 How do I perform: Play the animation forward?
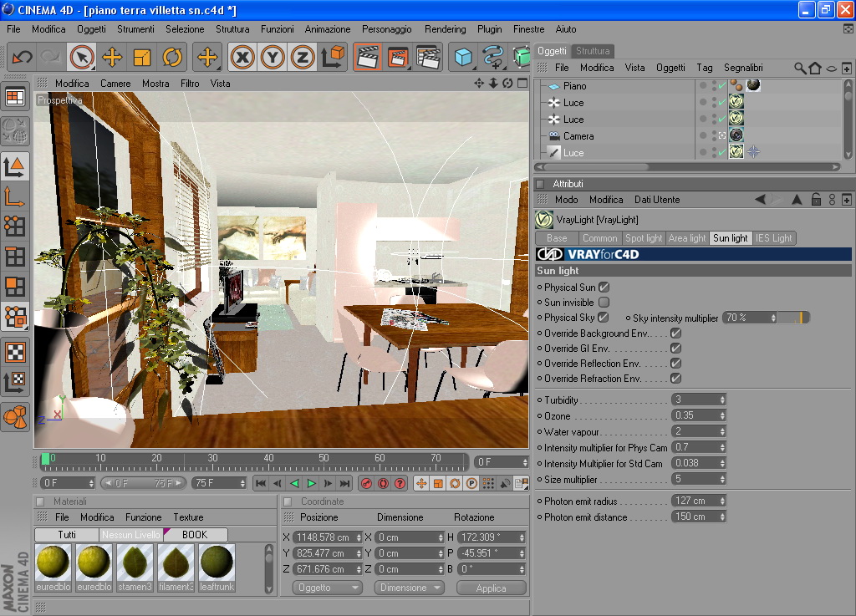tap(311, 483)
